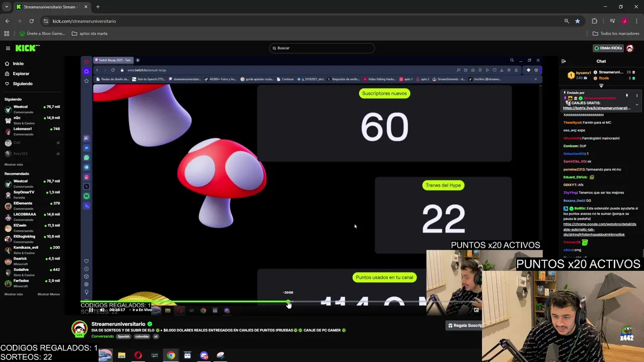644x362 pixels.
Task: Open the Chrome web store link in chat
Action: 600,229
